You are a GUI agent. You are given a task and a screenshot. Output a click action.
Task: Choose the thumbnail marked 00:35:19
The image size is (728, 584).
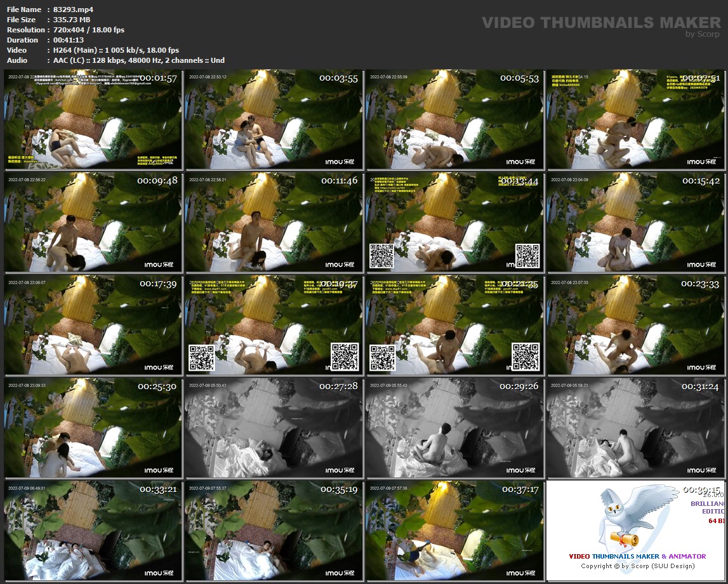(274, 531)
